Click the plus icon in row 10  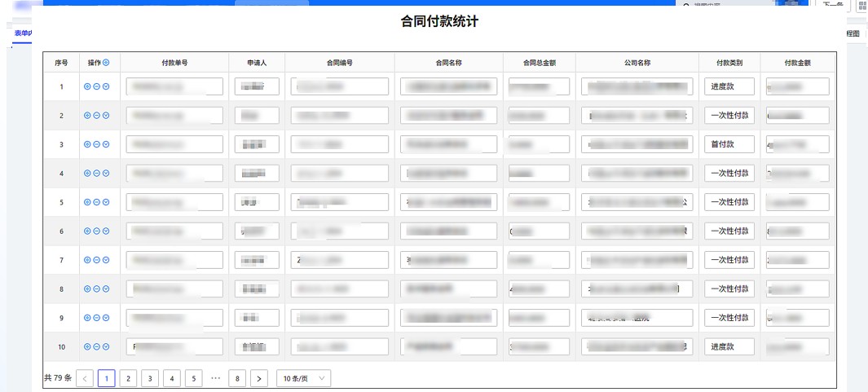tap(87, 346)
